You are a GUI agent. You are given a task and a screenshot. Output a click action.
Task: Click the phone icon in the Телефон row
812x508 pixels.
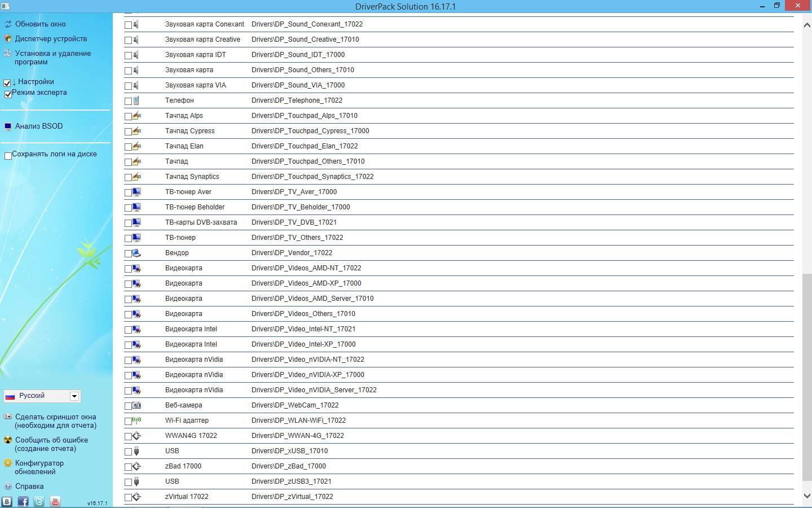click(136, 100)
